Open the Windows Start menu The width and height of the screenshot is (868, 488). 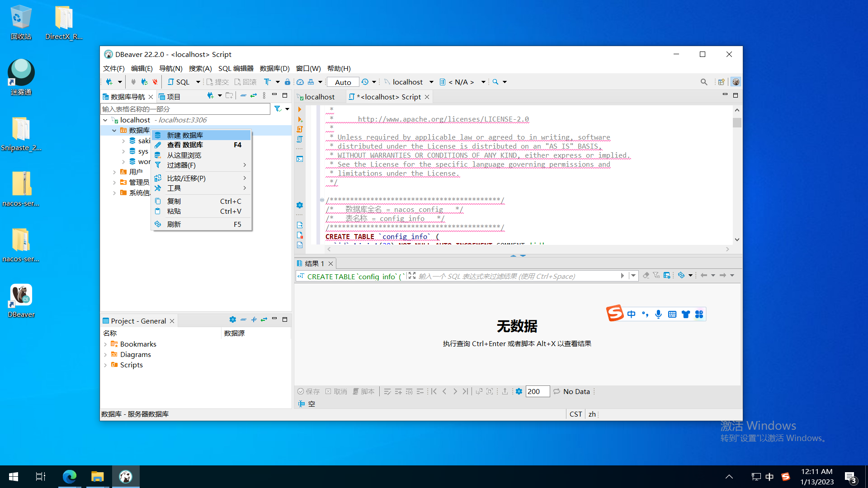click(x=14, y=477)
